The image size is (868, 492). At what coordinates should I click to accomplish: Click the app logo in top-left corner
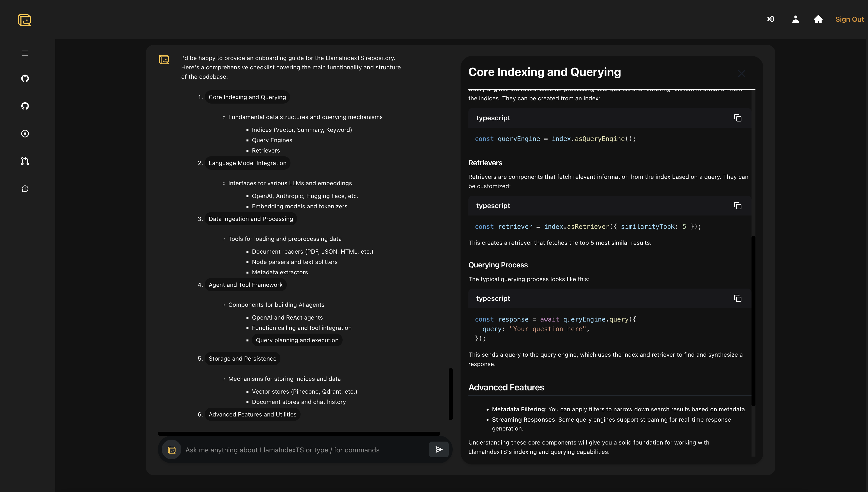[24, 20]
